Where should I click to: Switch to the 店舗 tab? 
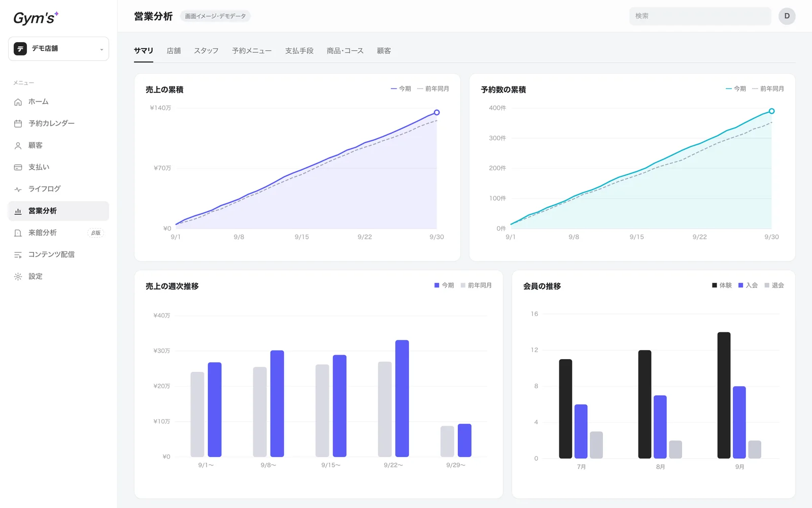174,51
